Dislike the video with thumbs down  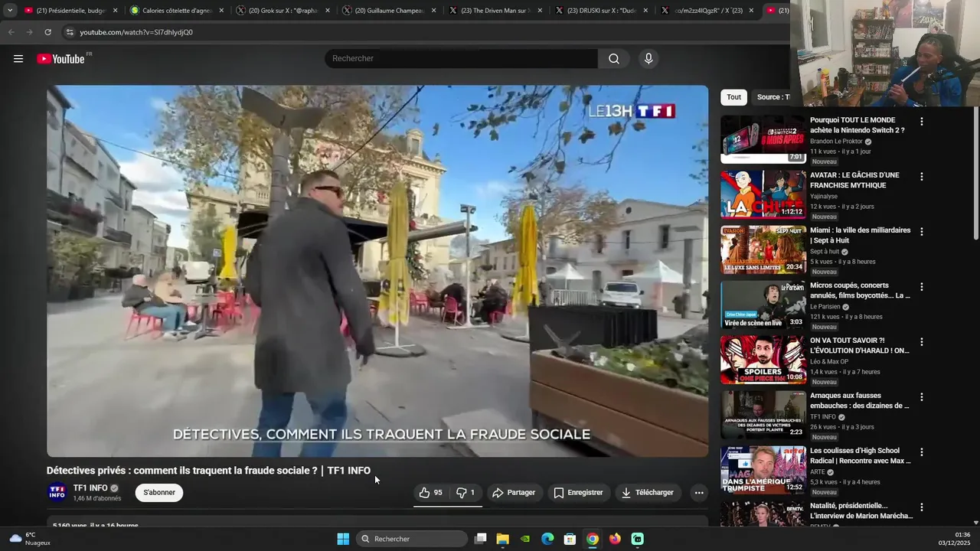(x=465, y=493)
